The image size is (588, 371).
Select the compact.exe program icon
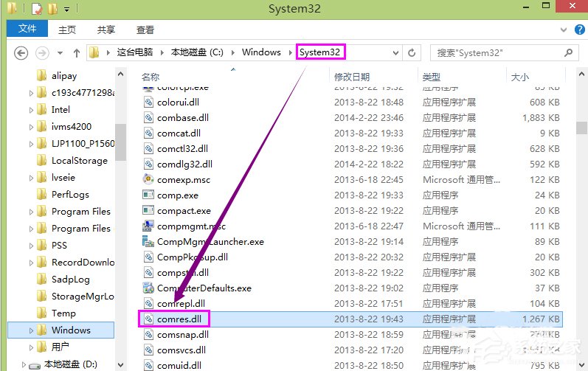148,211
